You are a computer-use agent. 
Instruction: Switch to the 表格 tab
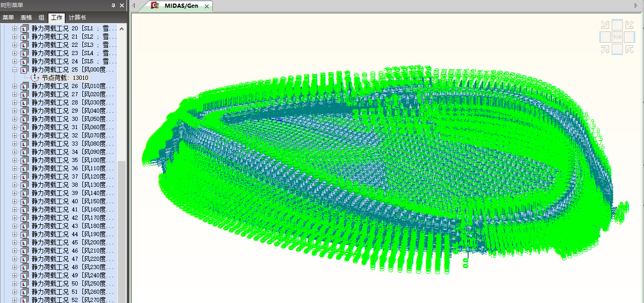pos(26,17)
